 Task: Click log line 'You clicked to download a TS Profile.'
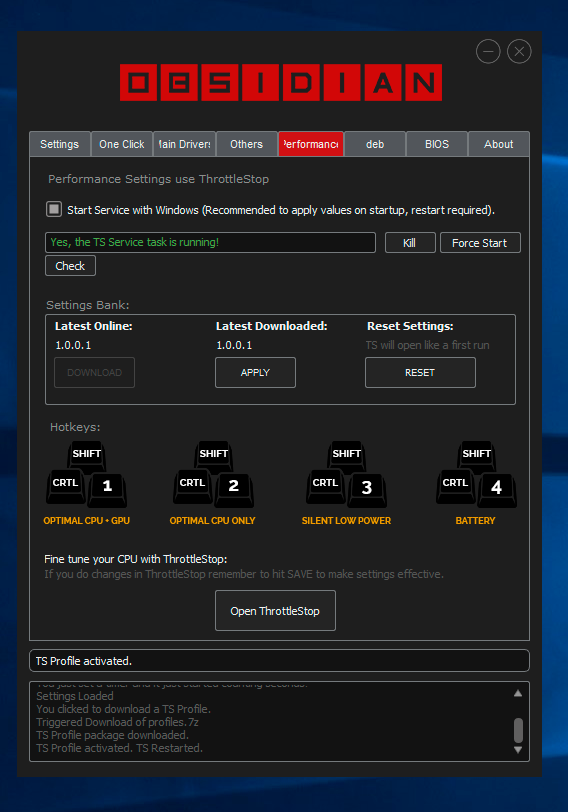(x=123, y=709)
